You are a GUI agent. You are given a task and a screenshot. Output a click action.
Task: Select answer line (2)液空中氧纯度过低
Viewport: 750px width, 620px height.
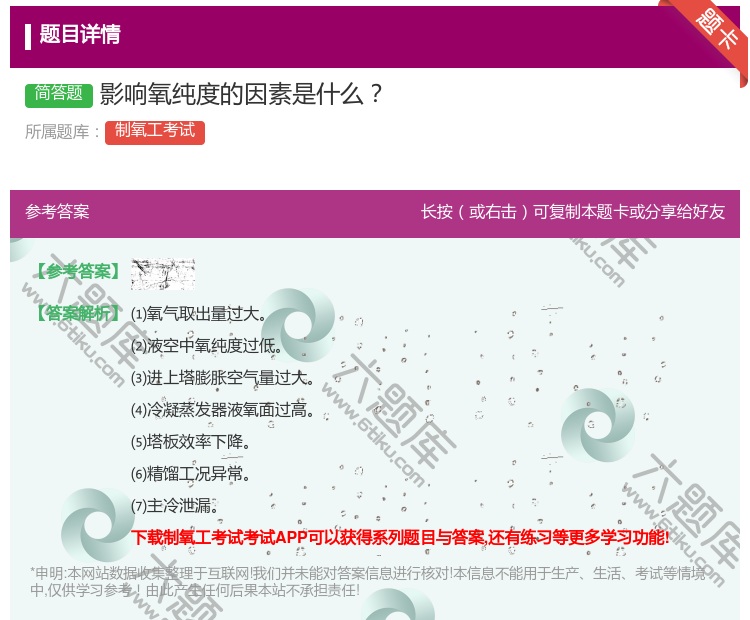pos(207,345)
